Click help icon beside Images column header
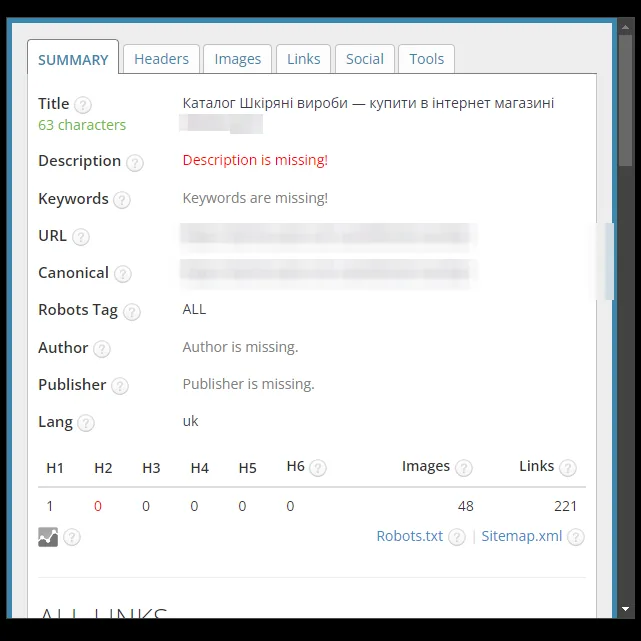The image size is (641, 641). [x=464, y=468]
